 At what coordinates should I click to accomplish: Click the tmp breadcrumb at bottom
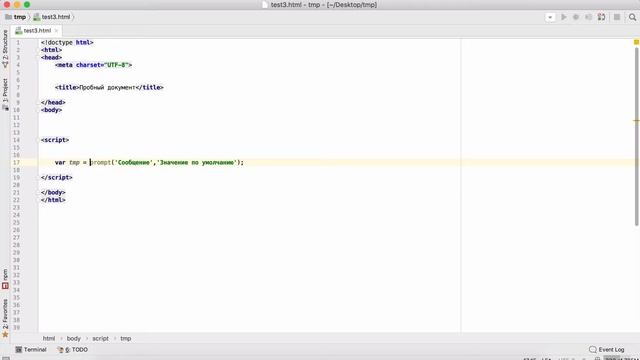click(126, 338)
